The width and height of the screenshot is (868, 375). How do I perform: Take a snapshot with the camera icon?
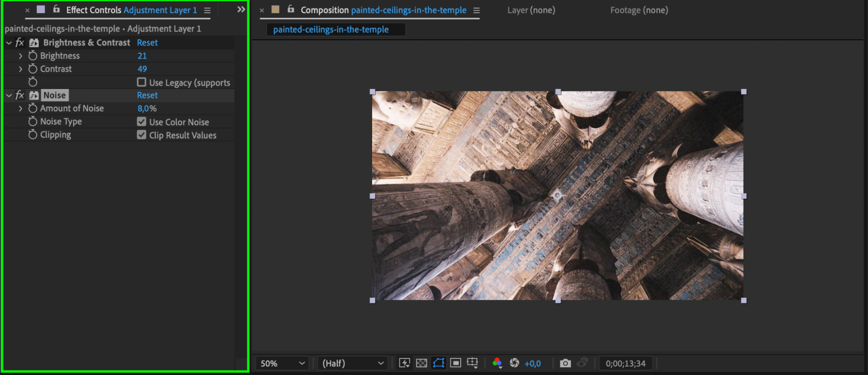pos(565,363)
